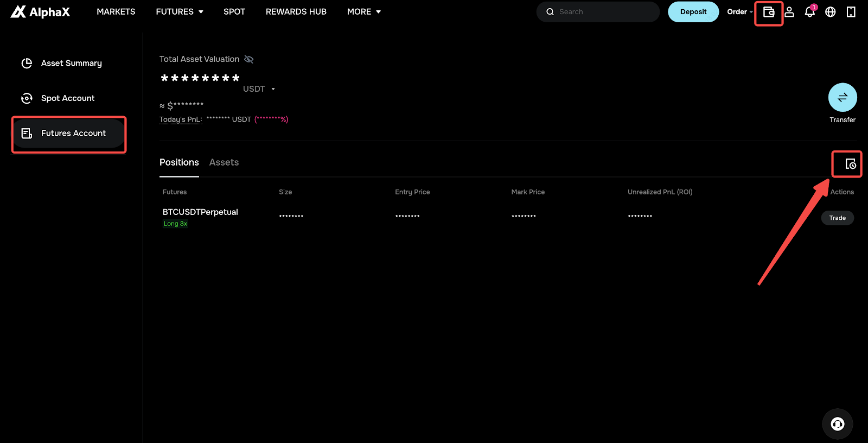868x443 pixels.
Task: Click the Transfer label
Action: (843, 120)
